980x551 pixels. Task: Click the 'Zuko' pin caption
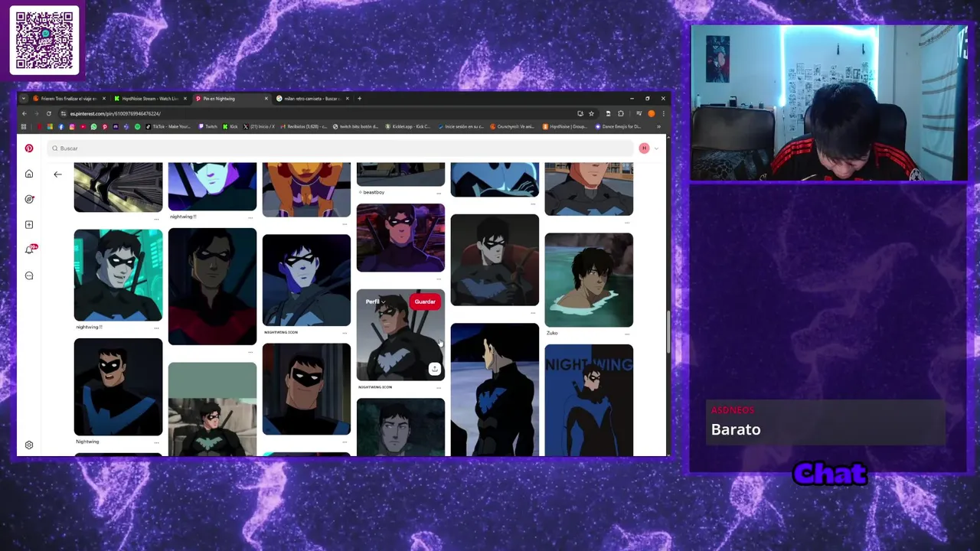552,333
